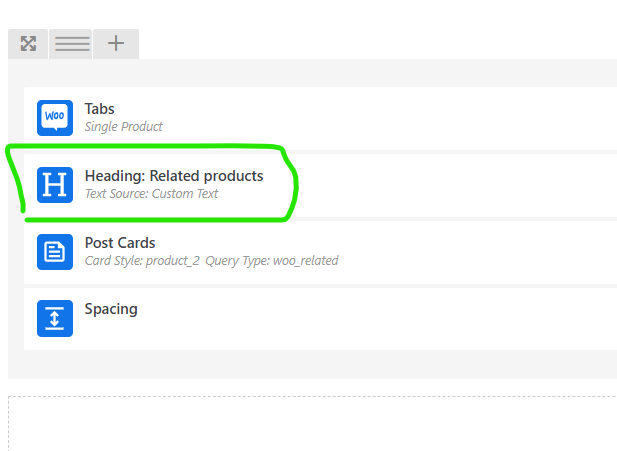Click blank area of Tabs row
This screenshot has height=451, width=617.
393,118
